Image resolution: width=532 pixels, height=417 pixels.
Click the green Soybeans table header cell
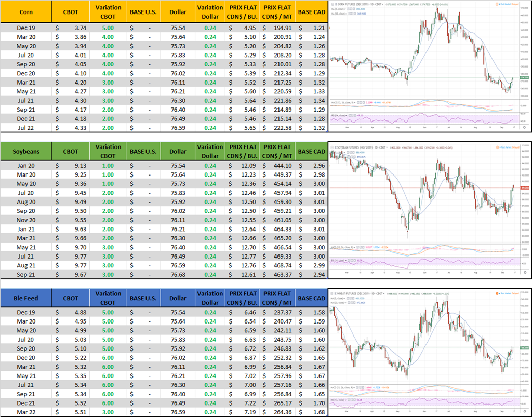26,152
